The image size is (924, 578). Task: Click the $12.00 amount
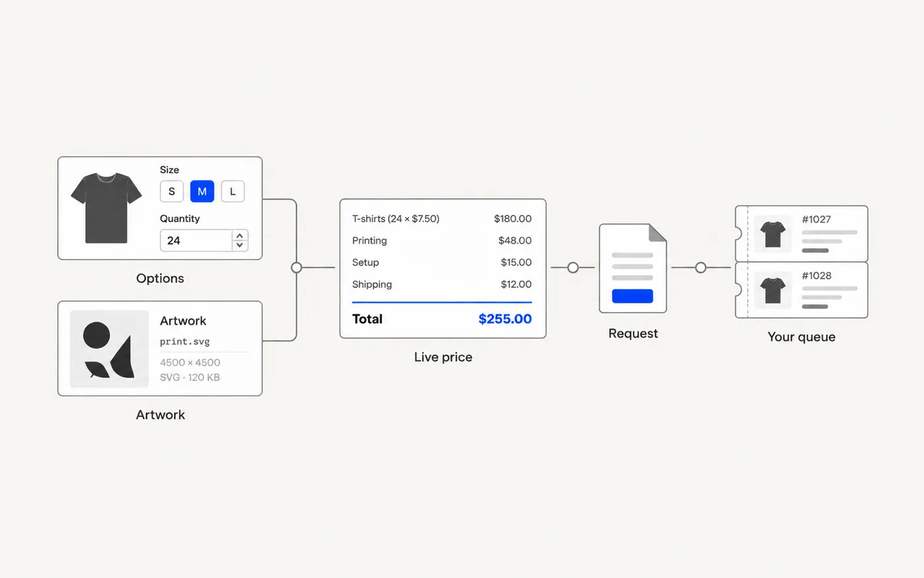pyautogui.click(x=516, y=284)
